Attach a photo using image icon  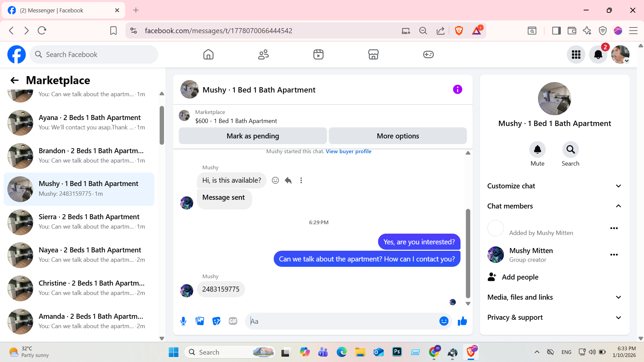point(200,321)
